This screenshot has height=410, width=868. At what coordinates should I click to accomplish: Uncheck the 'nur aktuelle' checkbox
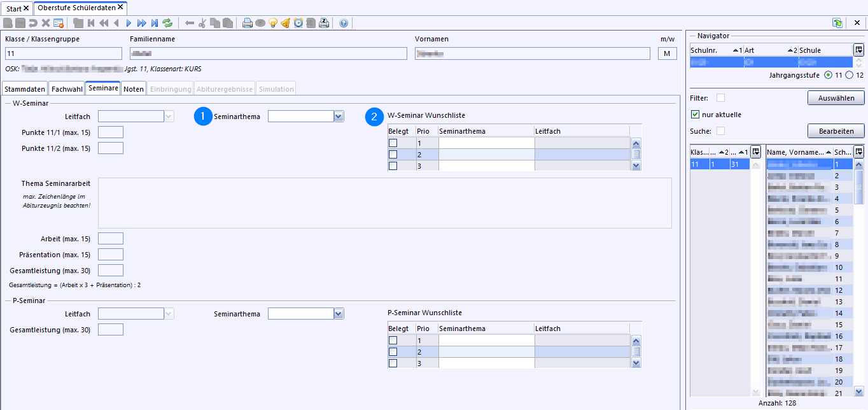coord(695,115)
